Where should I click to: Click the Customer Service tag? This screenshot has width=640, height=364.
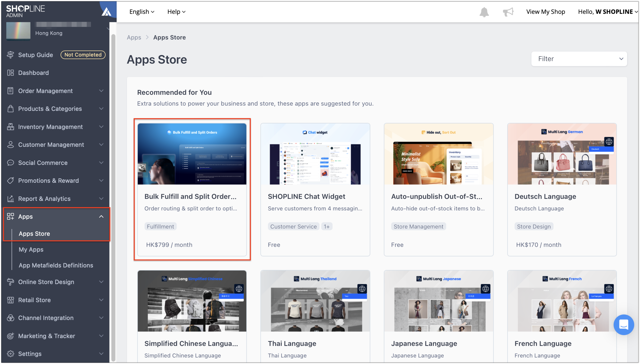(x=293, y=226)
